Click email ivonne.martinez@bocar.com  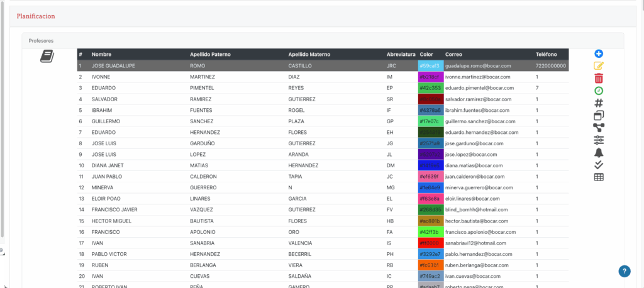click(x=478, y=77)
